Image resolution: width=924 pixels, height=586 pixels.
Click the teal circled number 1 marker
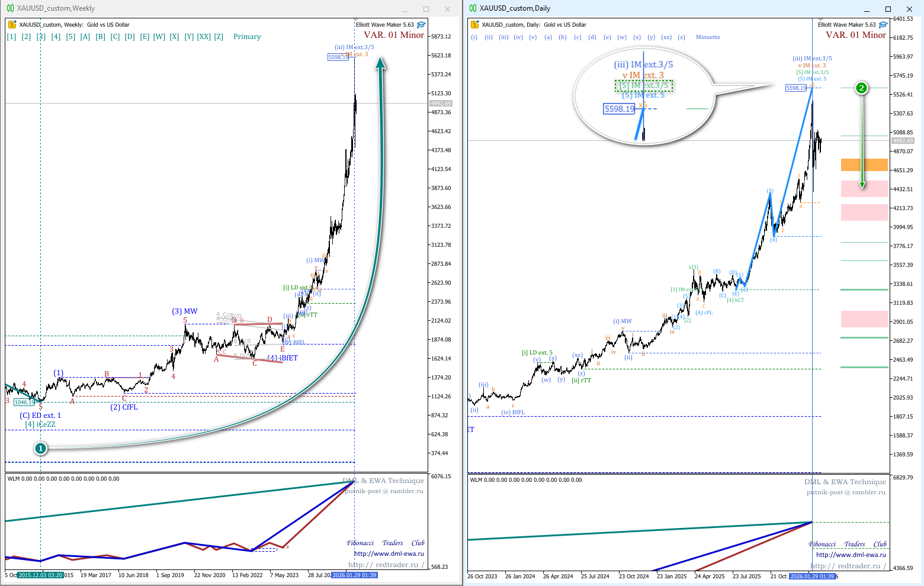pos(40,449)
